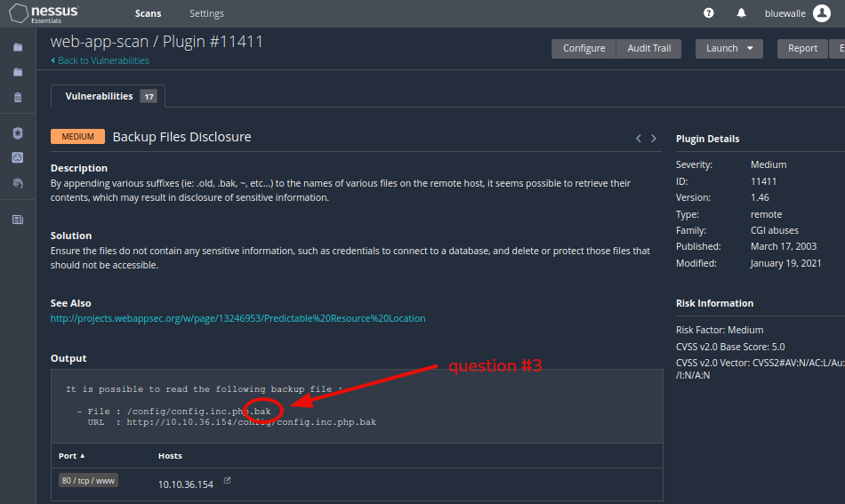Click the Nessus Essentials logo
This screenshot has height=504, width=845.
coord(44,13)
